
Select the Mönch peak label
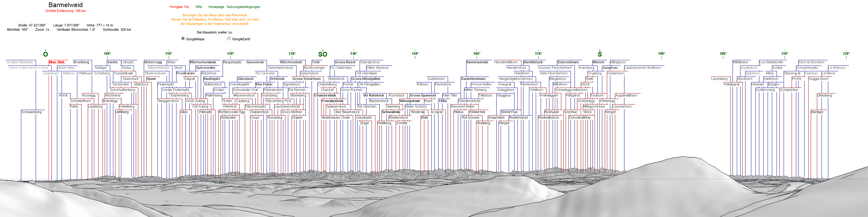tap(599, 62)
